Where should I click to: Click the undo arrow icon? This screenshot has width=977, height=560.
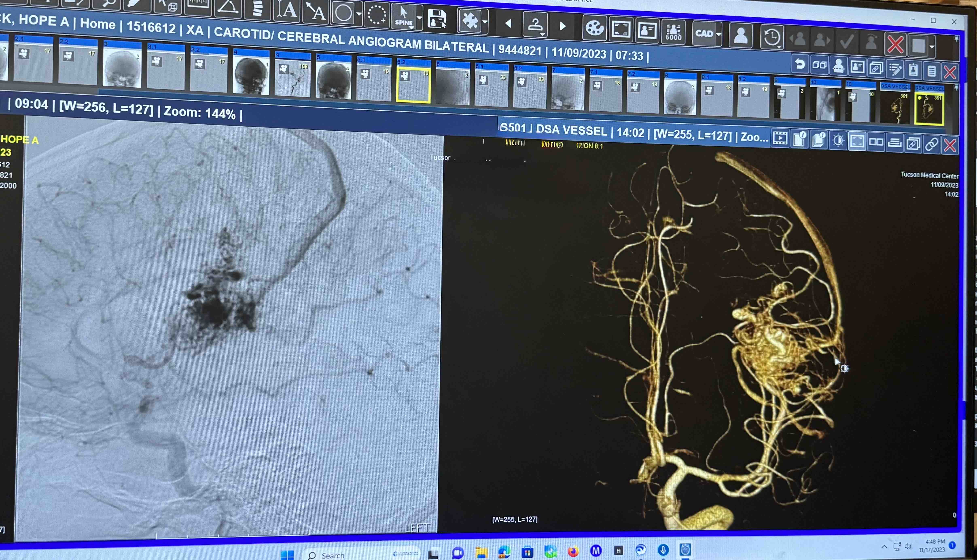[x=800, y=64]
